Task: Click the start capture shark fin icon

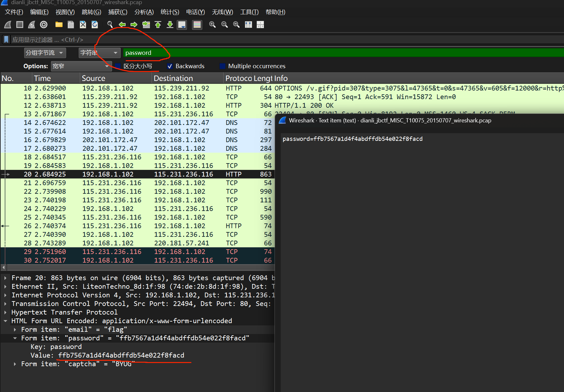Action: pos(8,25)
